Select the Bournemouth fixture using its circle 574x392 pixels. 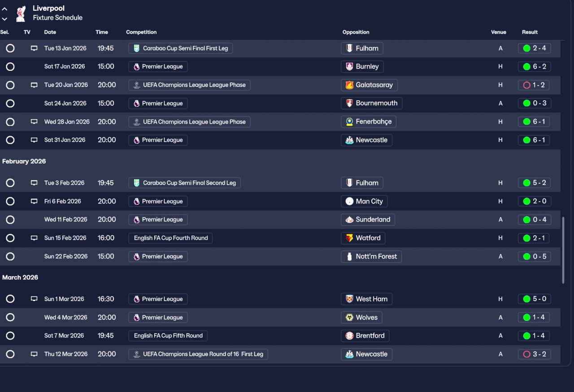(10, 103)
